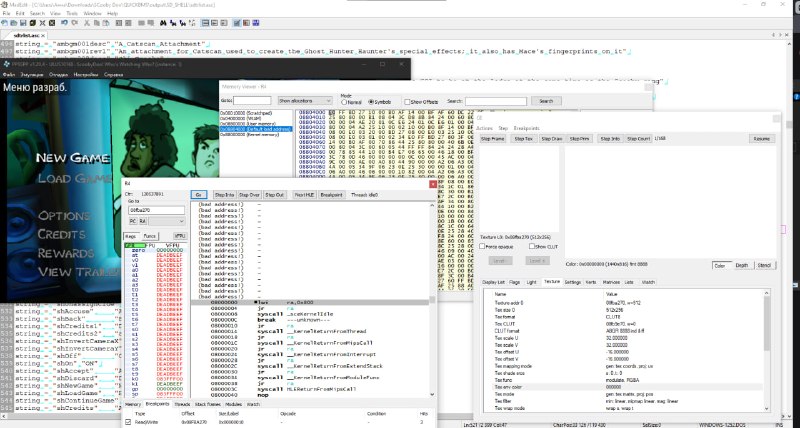Screen dimensions: 800x428
Task: Toggle the Show CLUT checkbox
Action: (532, 246)
